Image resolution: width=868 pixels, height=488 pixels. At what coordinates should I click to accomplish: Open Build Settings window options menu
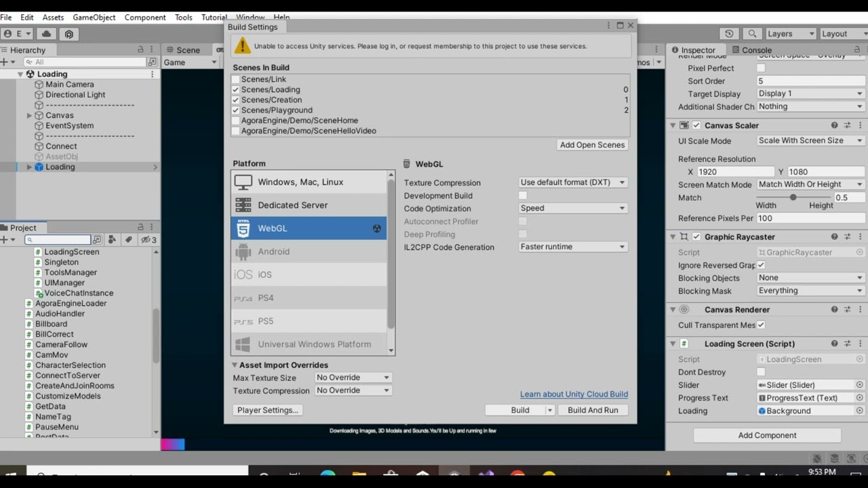608,26
